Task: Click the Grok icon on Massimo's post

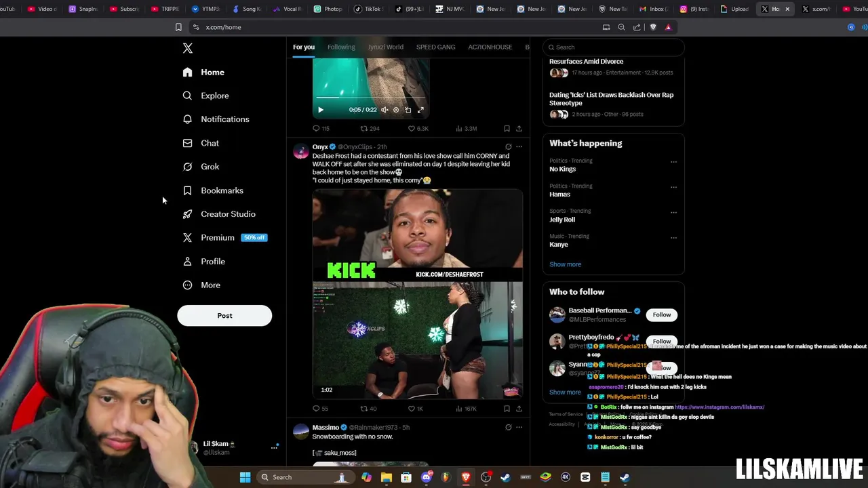Action: coord(508,427)
